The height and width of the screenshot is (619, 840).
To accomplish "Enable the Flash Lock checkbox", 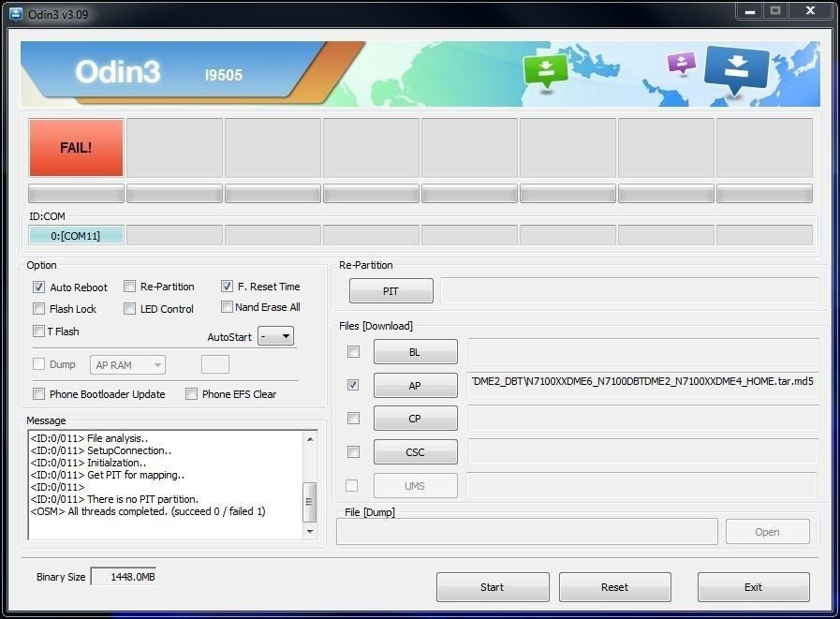I will pyautogui.click(x=38, y=309).
